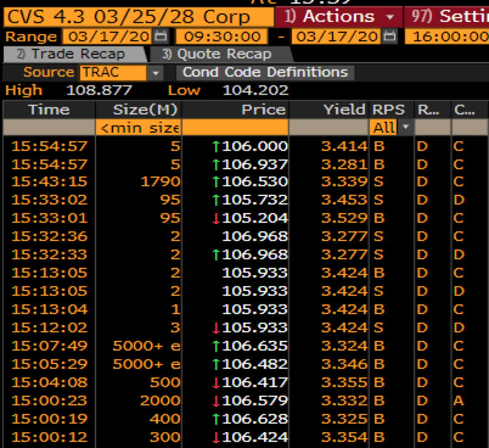
Task: Click the trade size 400
Action: [165, 419]
